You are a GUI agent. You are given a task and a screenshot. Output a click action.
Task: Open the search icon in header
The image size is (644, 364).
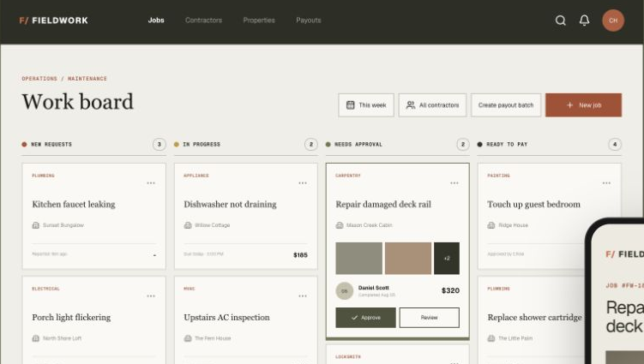(x=561, y=21)
